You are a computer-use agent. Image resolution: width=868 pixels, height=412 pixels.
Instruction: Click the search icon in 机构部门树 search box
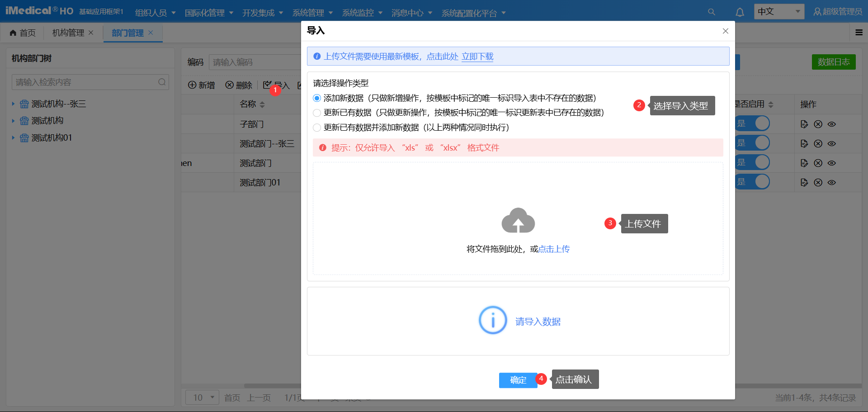pyautogui.click(x=162, y=82)
